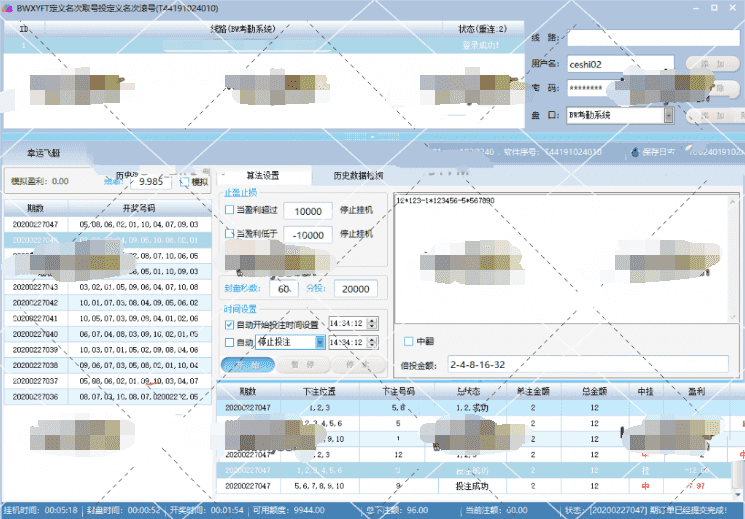
Task: Decrease the auto-stop time with down arrow
Action: click(x=372, y=345)
